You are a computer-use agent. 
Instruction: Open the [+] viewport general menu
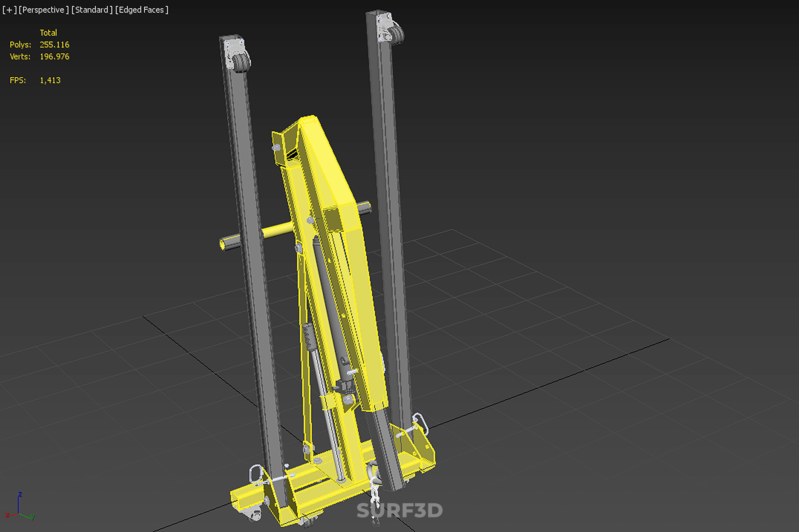pyautogui.click(x=9, y=10)
